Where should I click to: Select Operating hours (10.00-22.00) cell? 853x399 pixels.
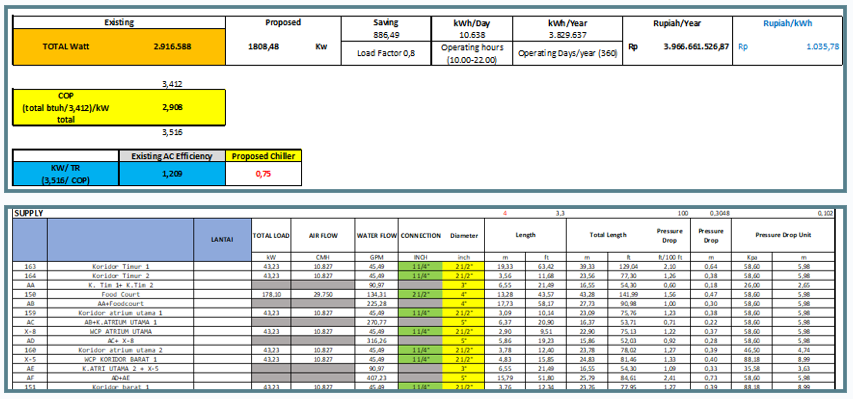(472, 53)
